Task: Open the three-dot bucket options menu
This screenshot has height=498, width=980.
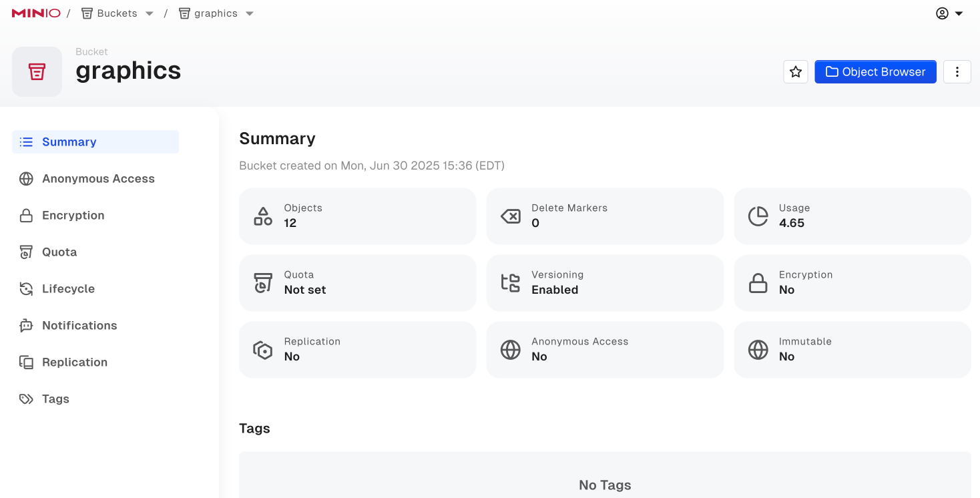Action: 957,72
